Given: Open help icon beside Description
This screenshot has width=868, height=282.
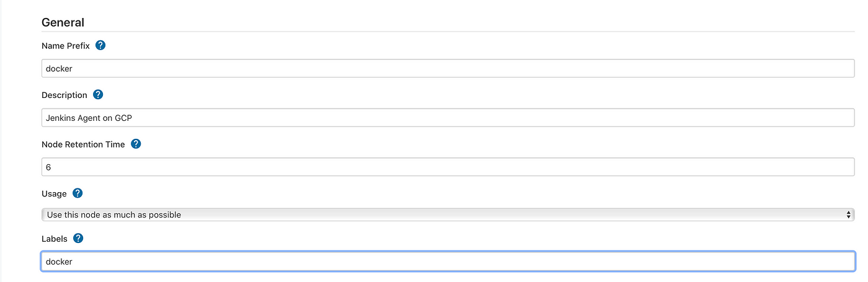Looking at the screenshot, I should coord(98,95).
